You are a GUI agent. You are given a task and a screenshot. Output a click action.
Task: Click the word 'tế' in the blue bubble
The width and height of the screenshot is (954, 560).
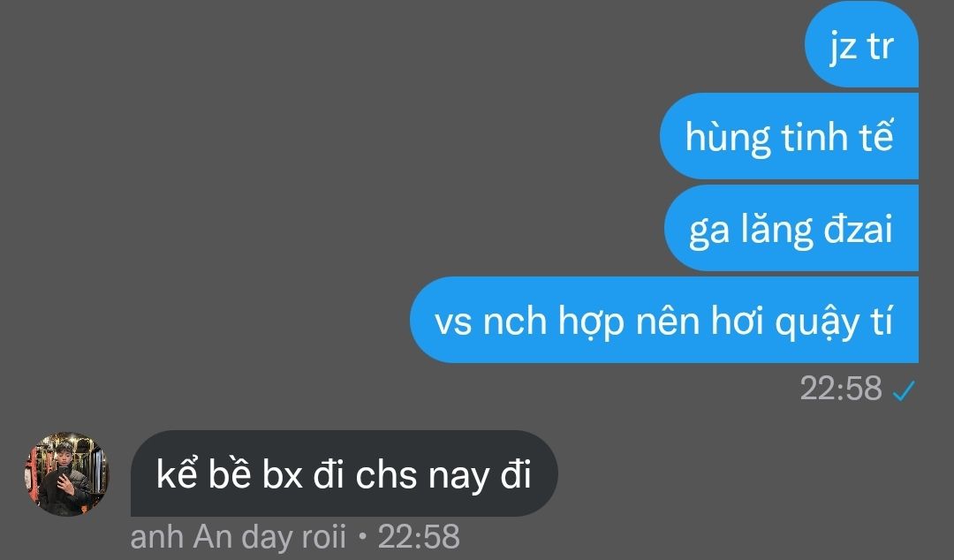(x=876, y=136)
